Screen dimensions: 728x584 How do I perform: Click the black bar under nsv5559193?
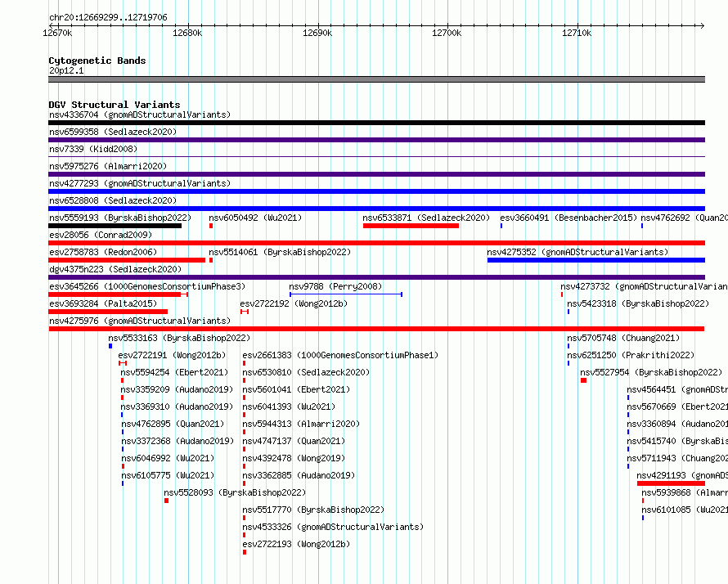click(115, 226)
